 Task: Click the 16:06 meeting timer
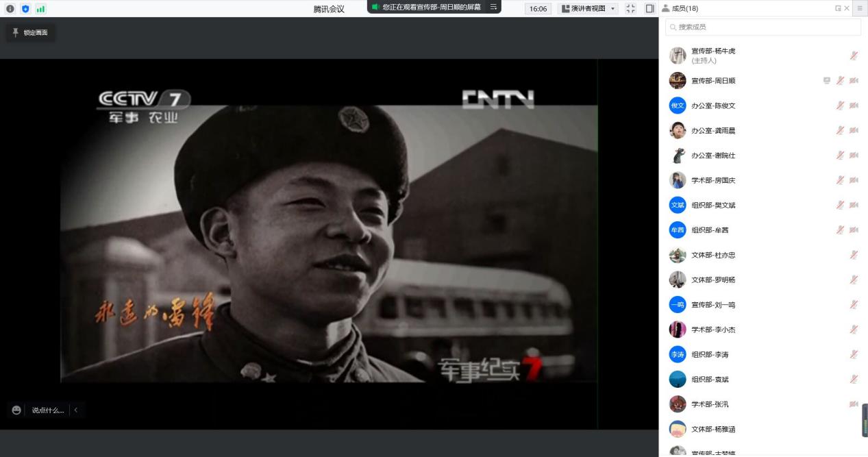[x=538, y=8]
